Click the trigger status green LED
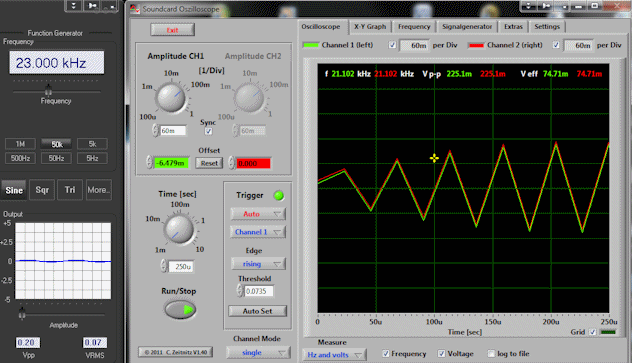 279,195
